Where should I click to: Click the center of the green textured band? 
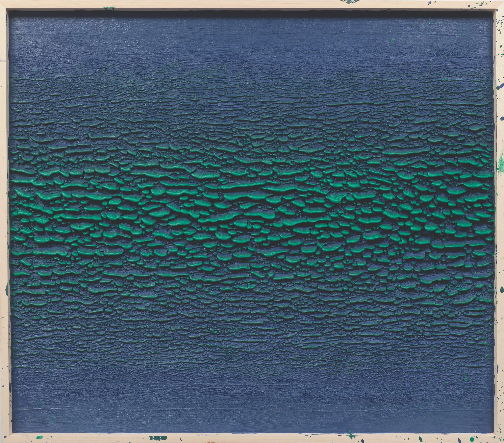click(x=252, y=222)
